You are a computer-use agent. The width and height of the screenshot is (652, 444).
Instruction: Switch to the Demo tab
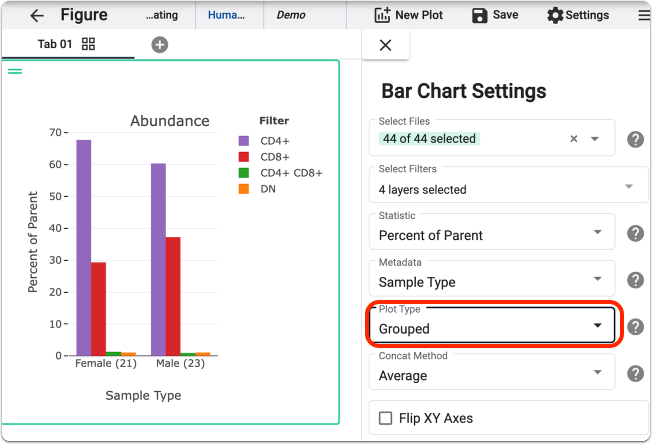291,15
